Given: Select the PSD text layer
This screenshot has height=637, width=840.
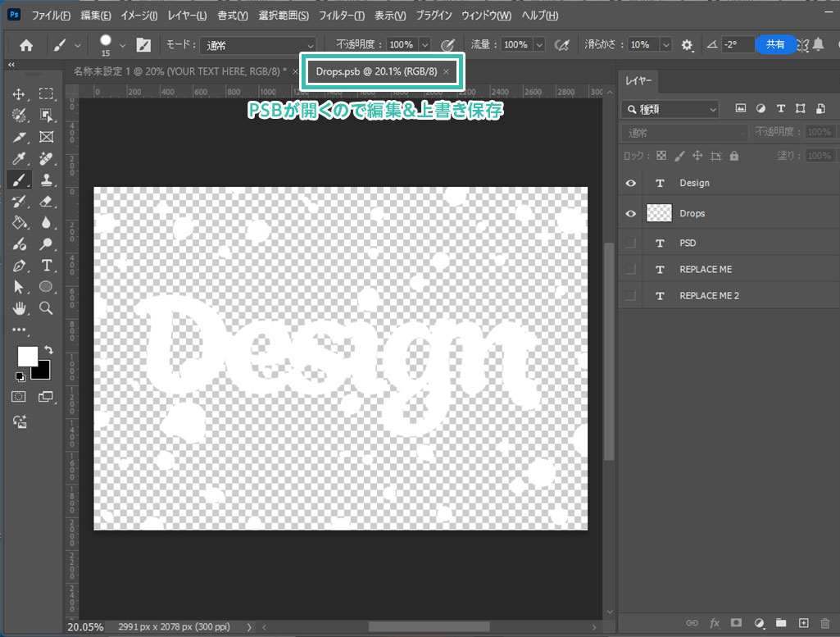Looking at the screenshot, I should point(688,243).
